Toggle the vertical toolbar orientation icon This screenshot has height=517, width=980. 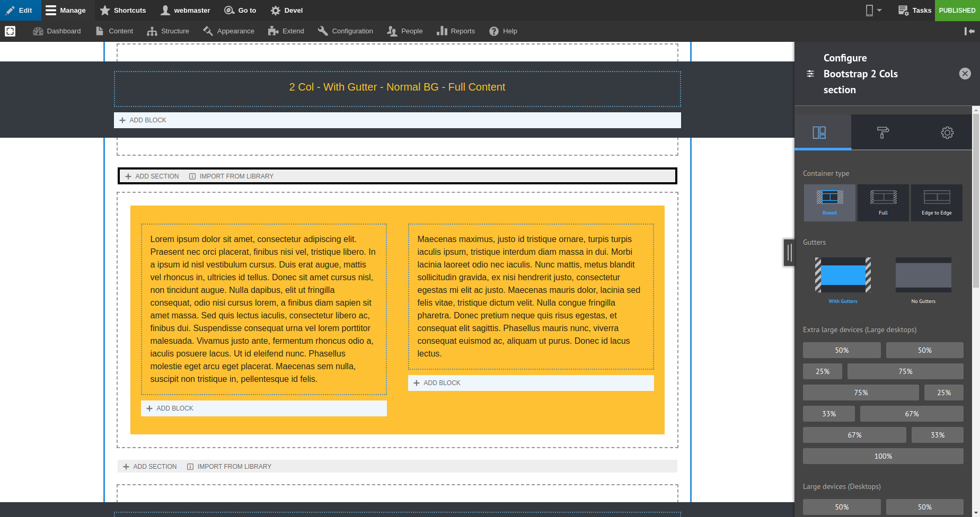click(x=969, y=31)
